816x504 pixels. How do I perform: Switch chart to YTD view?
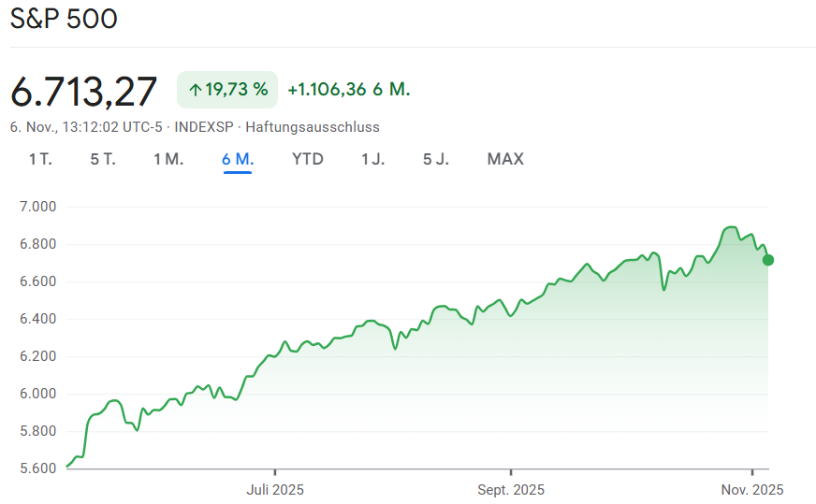[x=308, y=159]
